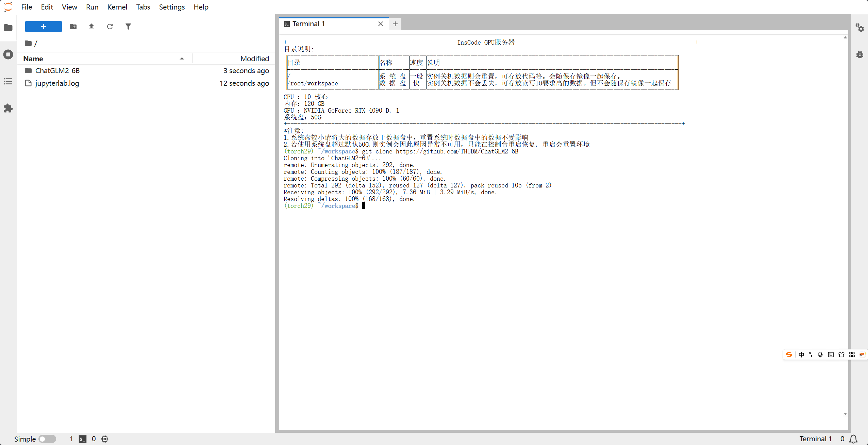Click the JupyterLab logo
This screenshot has height=445, width=868.
pos(8,7)
